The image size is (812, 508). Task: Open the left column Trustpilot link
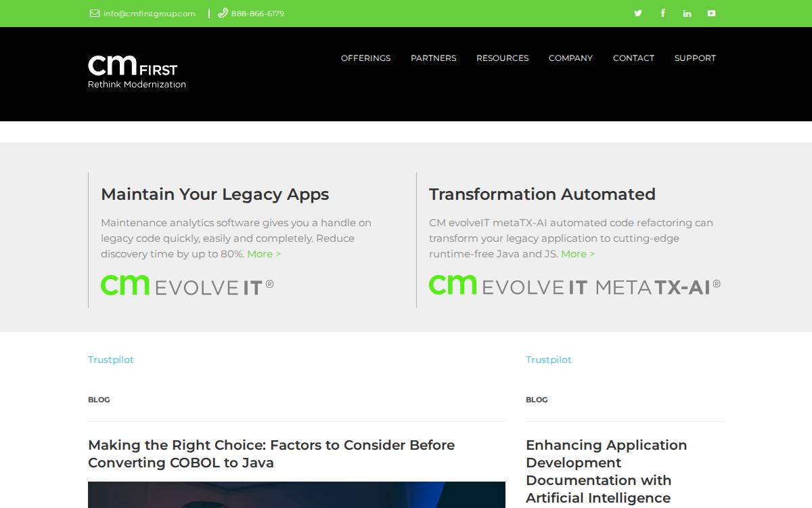(111, 360)
